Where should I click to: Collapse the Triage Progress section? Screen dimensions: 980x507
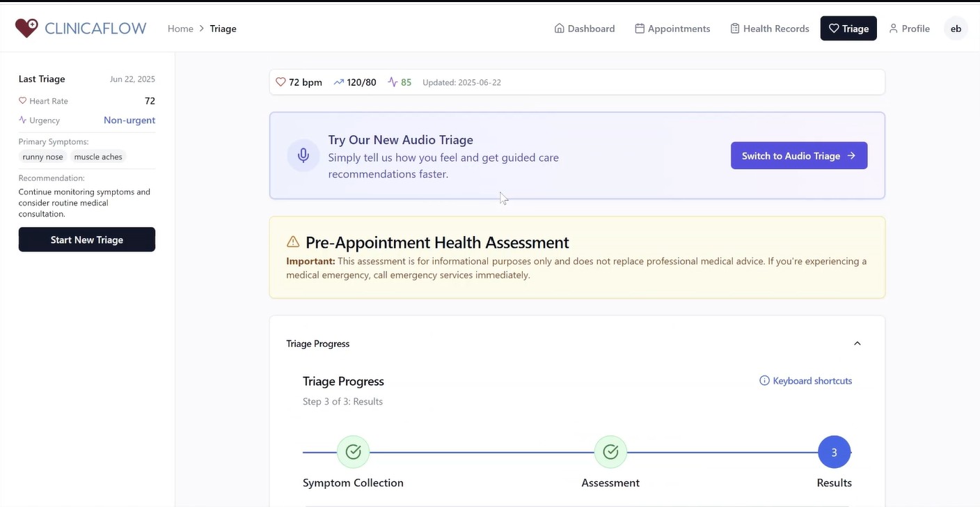857,343
